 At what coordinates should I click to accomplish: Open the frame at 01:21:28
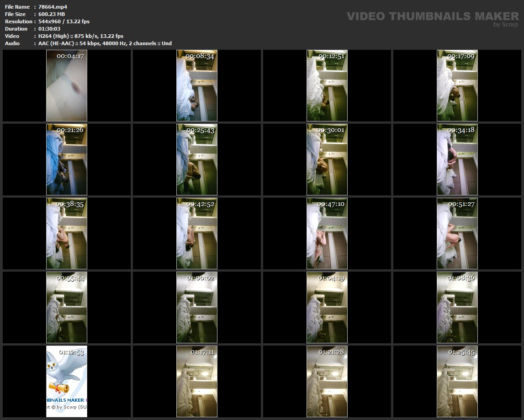click(327, 381)
